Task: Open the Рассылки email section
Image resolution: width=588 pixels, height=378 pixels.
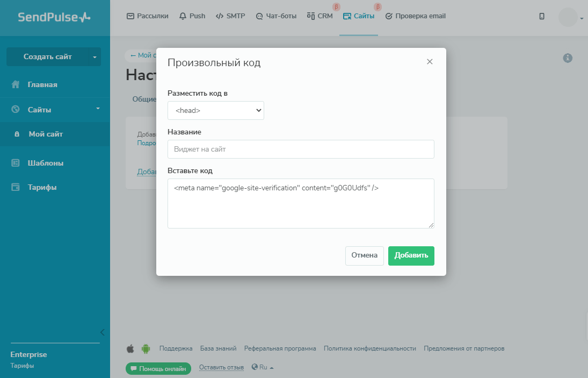Action: pyautogui.click(x=148, y=16)
